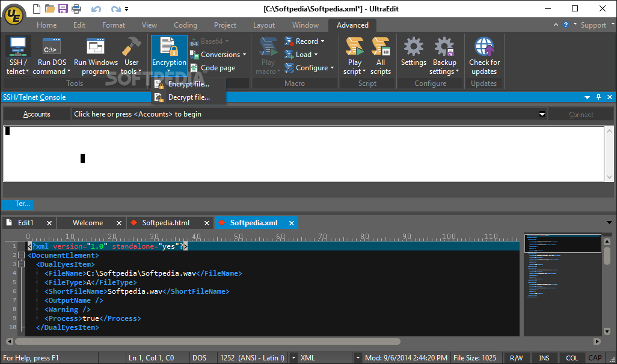Open Backup settings
617x364 pixels.
pos(444,55)
